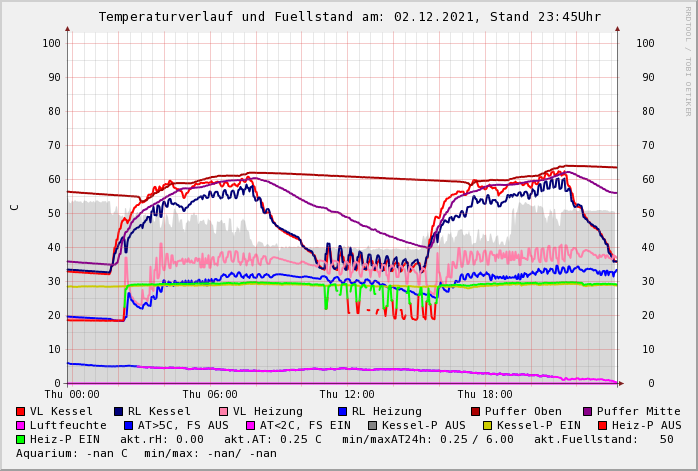Click the 'AT>5C, FS AUS' legend label

(x=183, y=425)
